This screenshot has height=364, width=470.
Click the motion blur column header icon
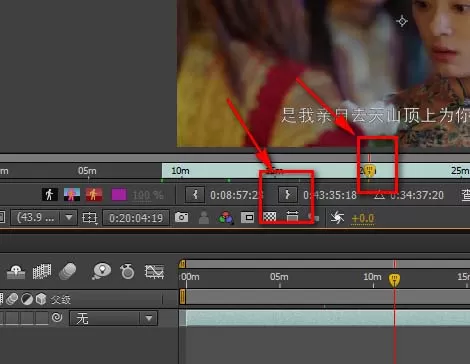coord(12,299)
